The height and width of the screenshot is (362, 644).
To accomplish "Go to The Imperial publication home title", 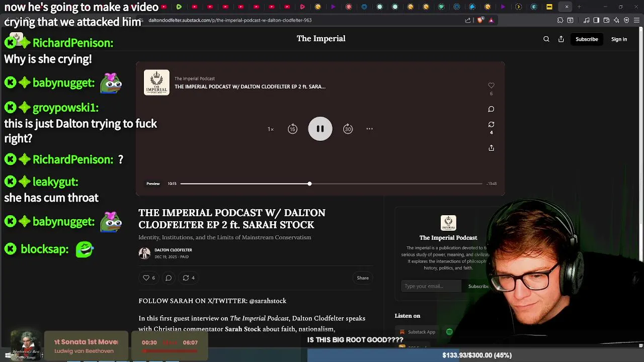I will (x=321, y=39).
